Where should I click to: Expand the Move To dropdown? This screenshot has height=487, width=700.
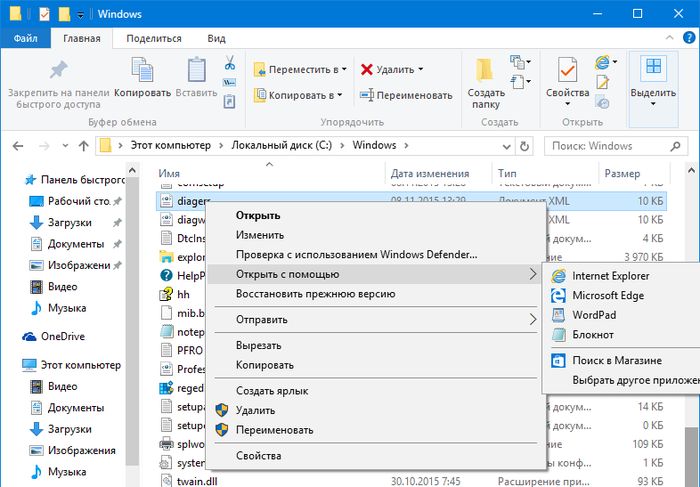(x=343, y=70)
